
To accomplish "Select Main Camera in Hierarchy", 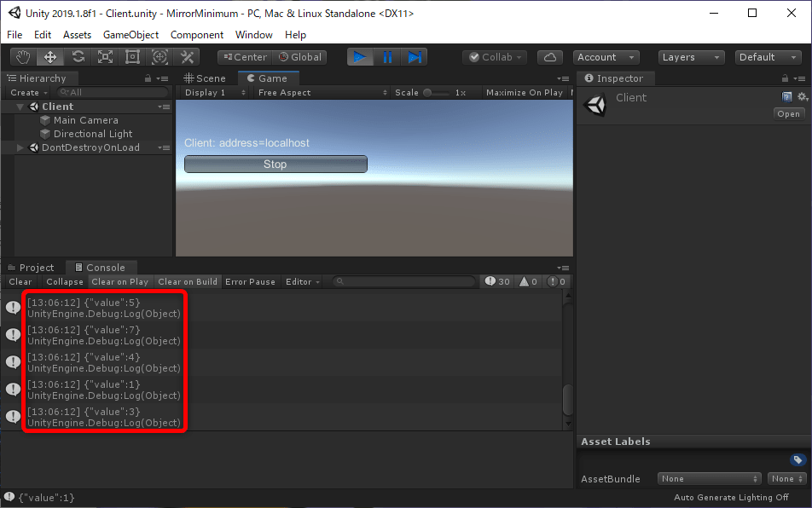I will tap(86, 120).
